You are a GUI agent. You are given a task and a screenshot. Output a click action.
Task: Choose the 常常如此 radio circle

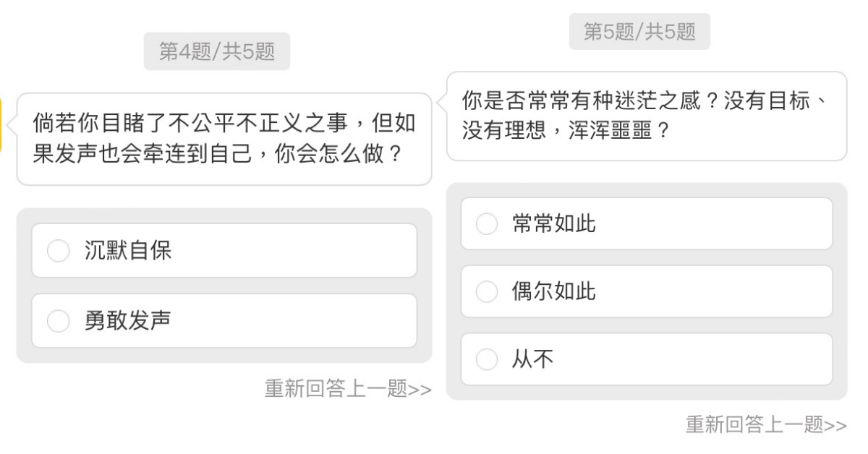(x=487, y=224)
